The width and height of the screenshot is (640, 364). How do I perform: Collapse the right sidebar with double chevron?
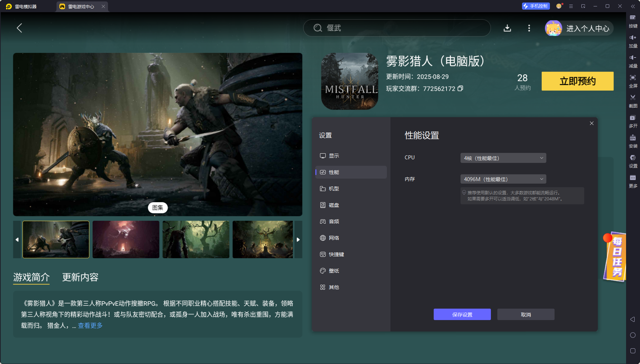click(633, 6)
